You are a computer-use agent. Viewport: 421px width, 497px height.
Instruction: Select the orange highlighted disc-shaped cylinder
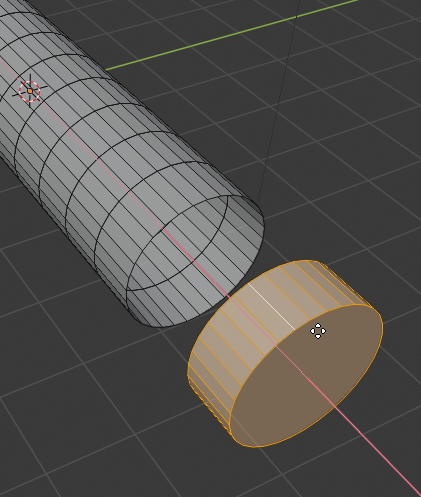click(285, 353)
